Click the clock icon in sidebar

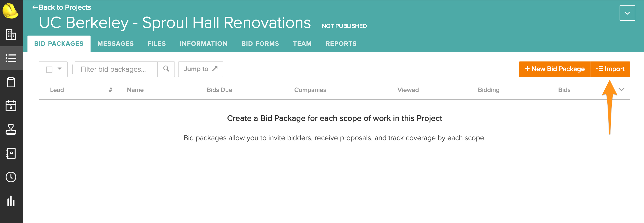11,177
